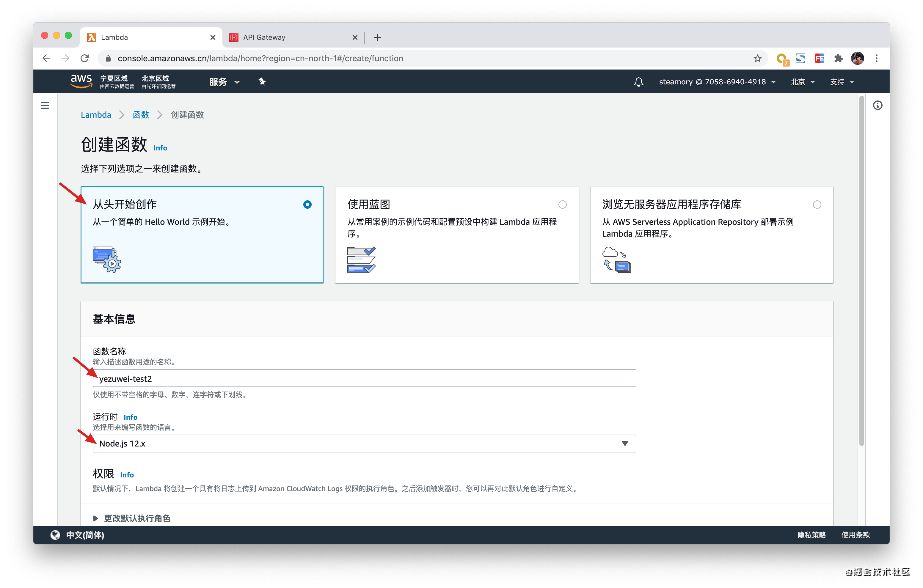Select the 使用蓝图 radio option
Image resolution: width=923 pixels, height=588 pixels.
coord(562,204)
